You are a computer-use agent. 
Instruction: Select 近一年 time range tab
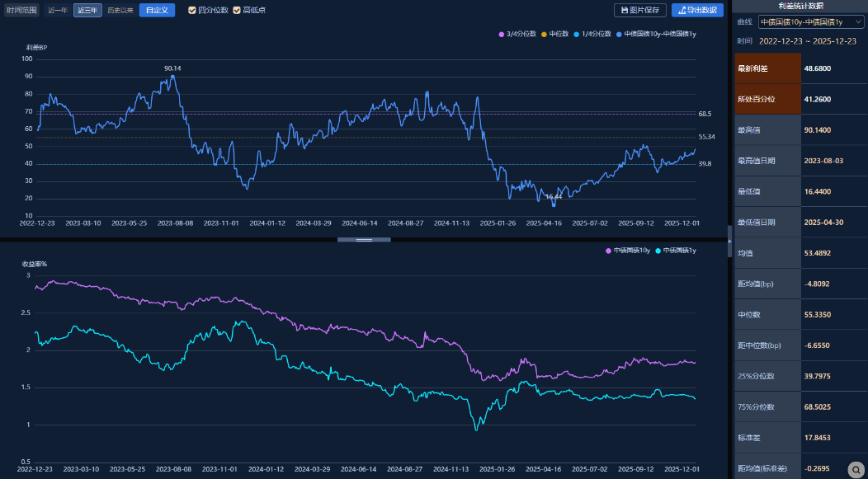click(x=57, y=10)
